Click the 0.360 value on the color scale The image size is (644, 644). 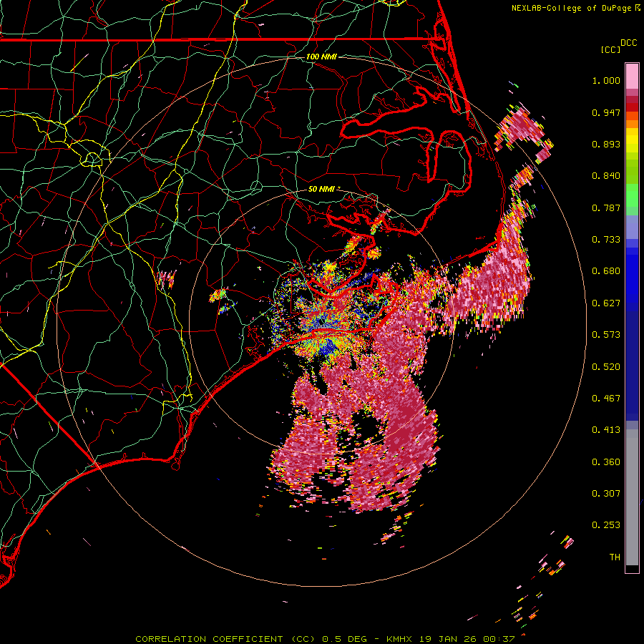pyautogui.click(x=606, y=462)
